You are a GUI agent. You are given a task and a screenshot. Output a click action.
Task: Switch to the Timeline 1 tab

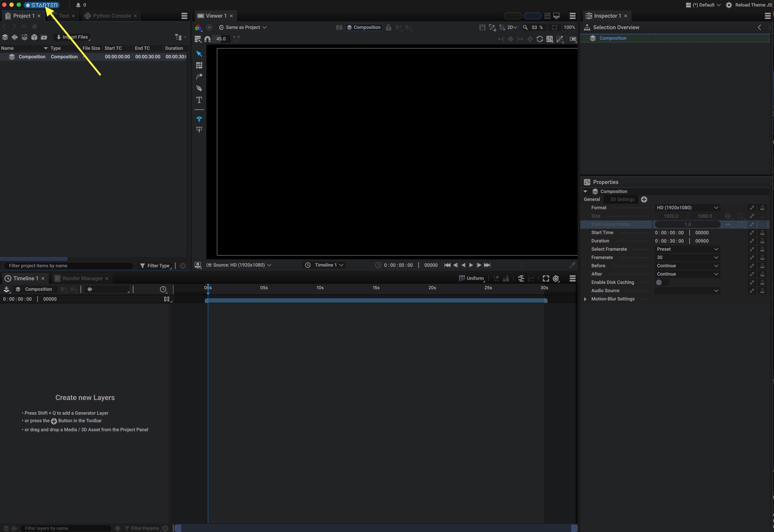pos(25,278)
